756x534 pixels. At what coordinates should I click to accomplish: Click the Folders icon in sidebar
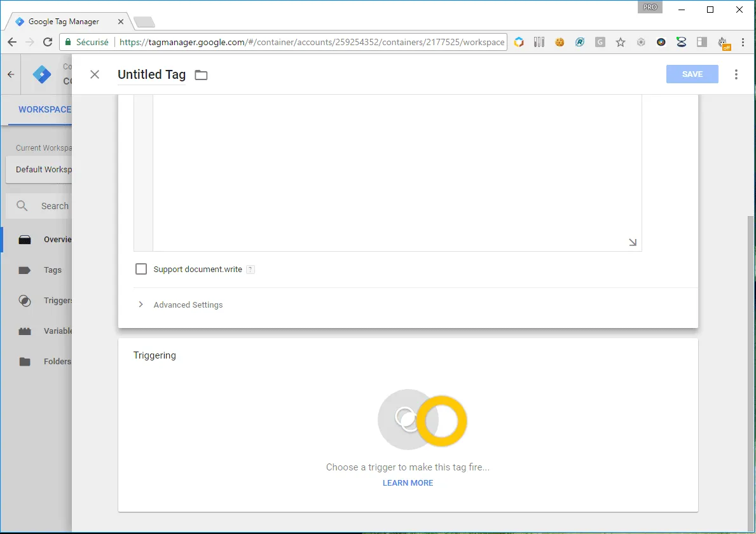(x=25, y=362)
